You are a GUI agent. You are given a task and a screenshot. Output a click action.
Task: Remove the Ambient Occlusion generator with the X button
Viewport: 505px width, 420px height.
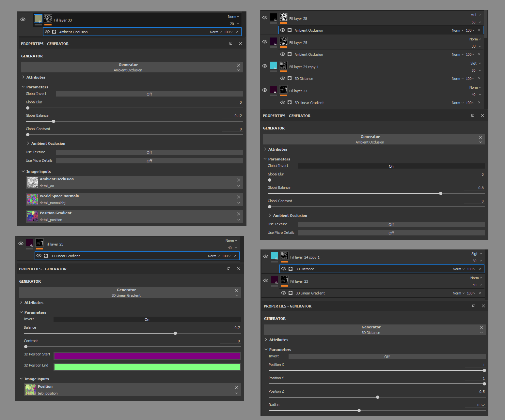pyautogui.click(x=239, y=65)
